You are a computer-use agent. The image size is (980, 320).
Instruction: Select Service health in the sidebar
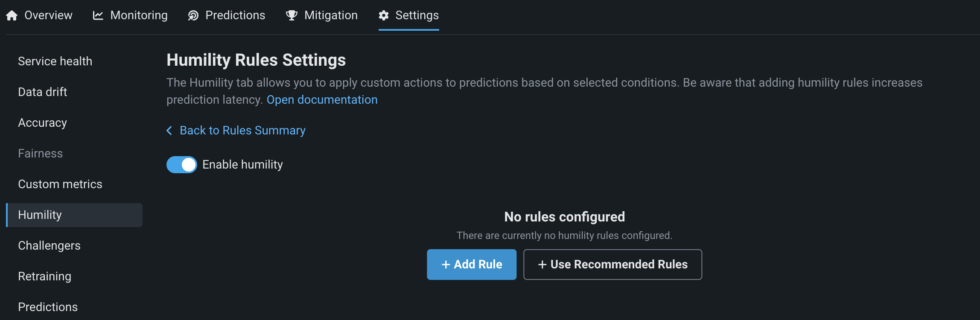pyautogui.click(x=55, y=61)
